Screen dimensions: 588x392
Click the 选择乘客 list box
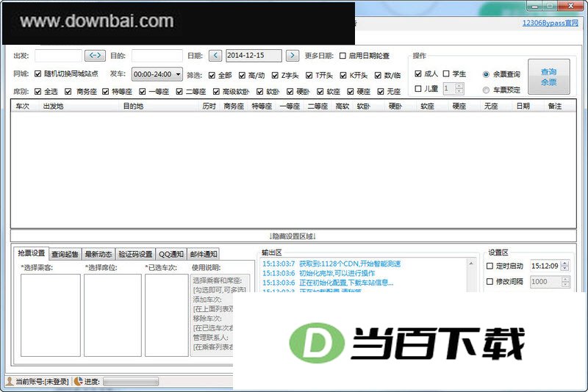click(x=51, y=315)
